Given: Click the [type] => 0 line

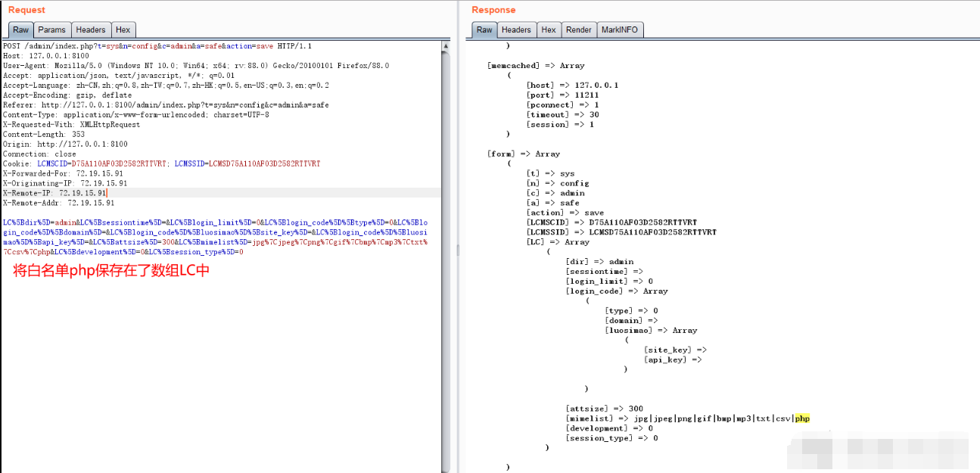Looking at the screenshot, I should [x=631, y=312].
